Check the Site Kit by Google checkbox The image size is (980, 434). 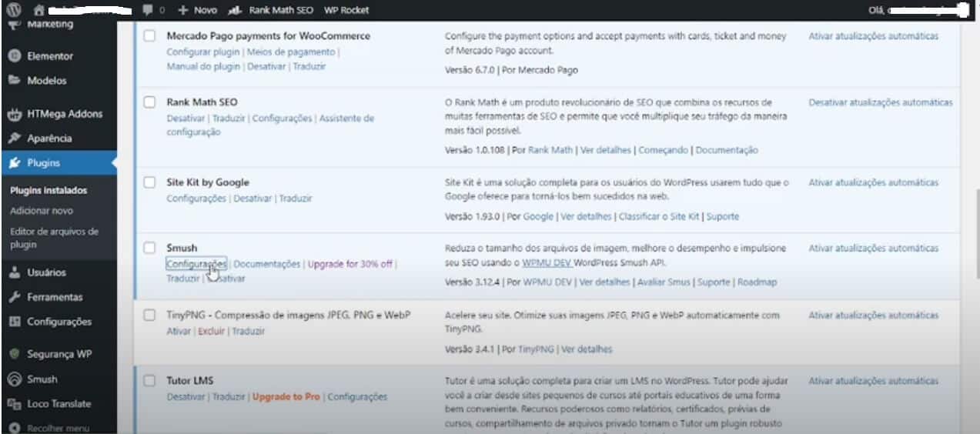pyautogui.click(x=150, y=183)
